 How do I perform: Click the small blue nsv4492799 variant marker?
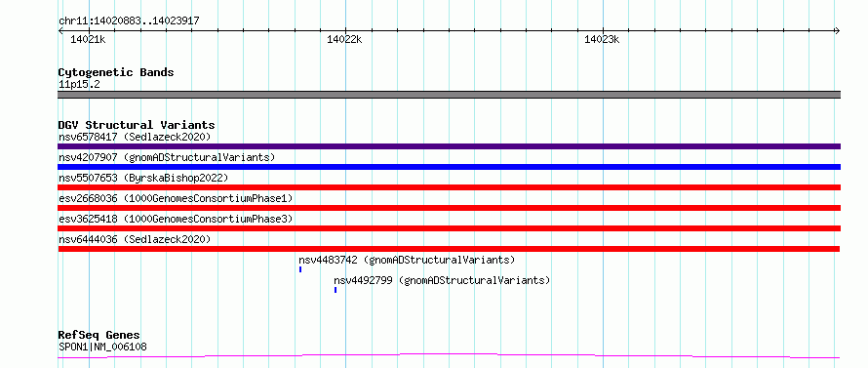[335, 290]
